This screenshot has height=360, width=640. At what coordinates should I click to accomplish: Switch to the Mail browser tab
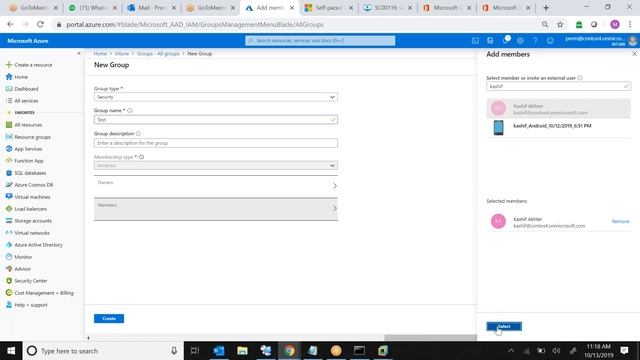[x=151, y=8]
